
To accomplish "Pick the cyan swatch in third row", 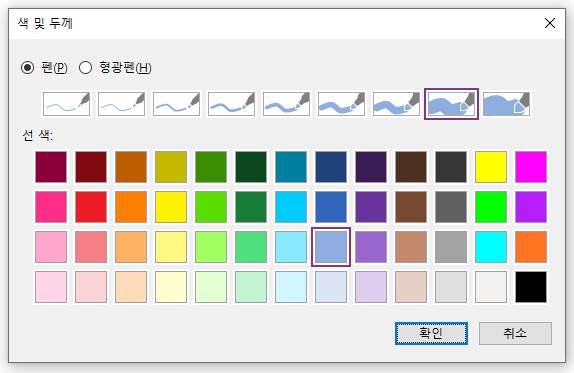I will pyautogui.click(x=491, y=247).
